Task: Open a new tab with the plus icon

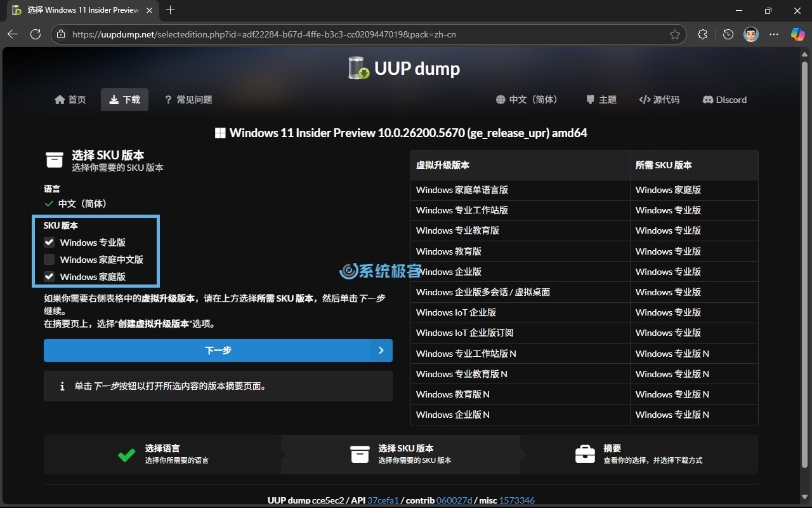Action: (170, 10)
